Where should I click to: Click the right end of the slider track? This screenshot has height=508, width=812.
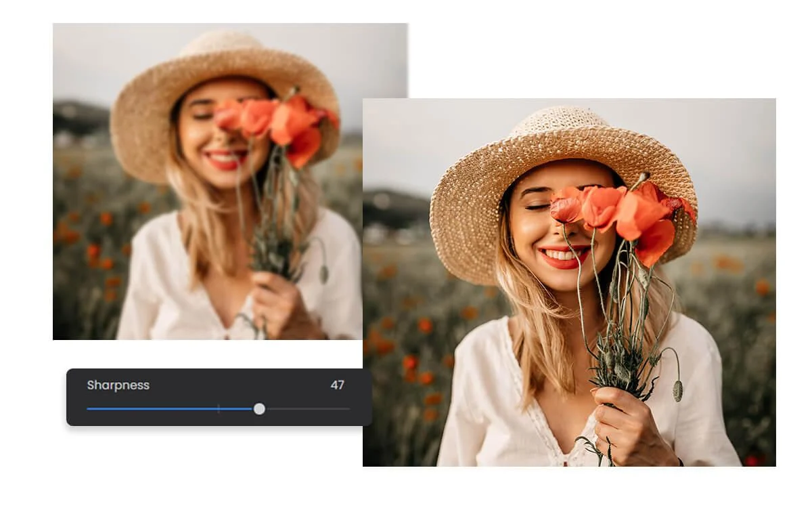pyautogui.click(x=349, y=409)
